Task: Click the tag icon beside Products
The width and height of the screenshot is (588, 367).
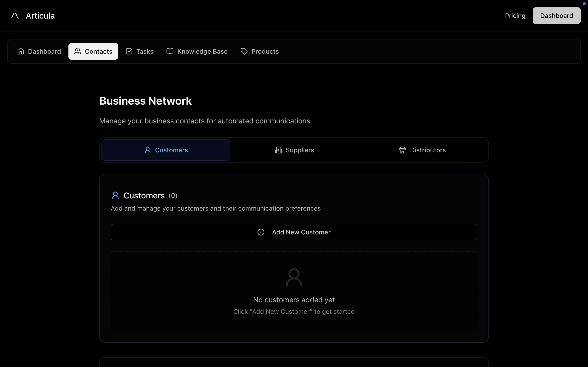Action: [244, 51]
